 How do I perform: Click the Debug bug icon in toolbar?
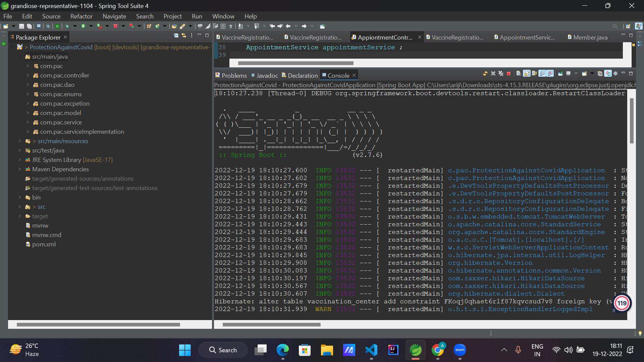tap(67, 26)
